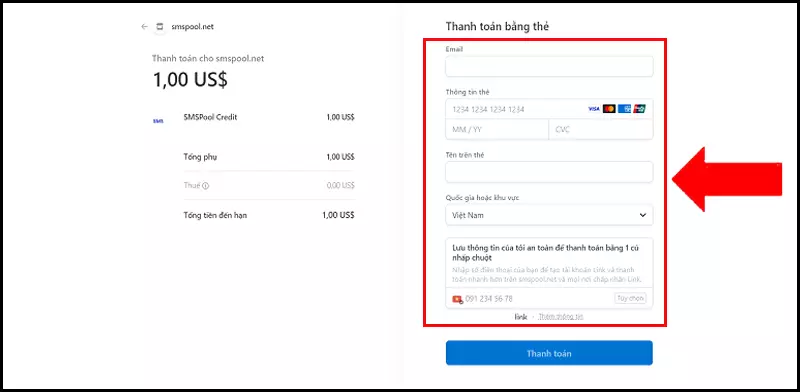Click the SMSPool Credit item label
800x392 pixels.
click(210, 117)
